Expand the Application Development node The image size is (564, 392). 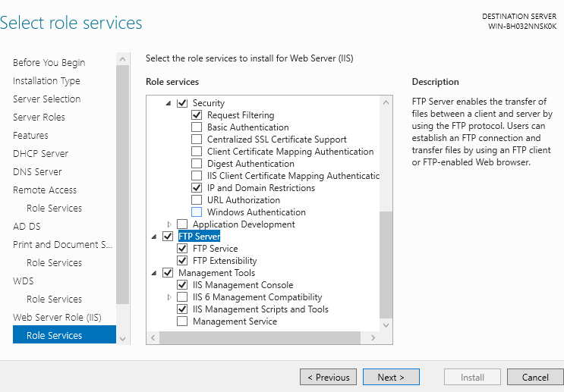(169, 224)
